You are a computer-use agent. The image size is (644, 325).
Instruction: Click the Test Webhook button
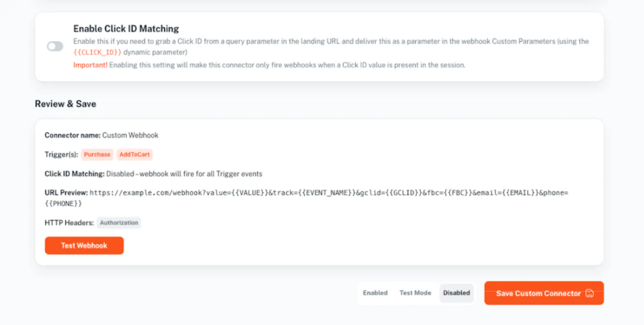(84, 245)
